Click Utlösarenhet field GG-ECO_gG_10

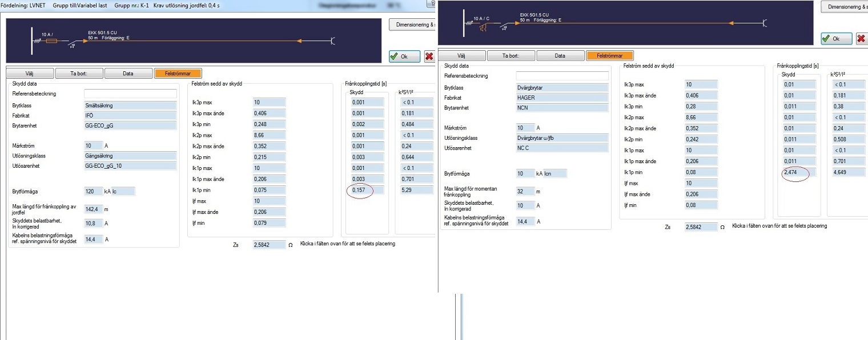(130, 166)
